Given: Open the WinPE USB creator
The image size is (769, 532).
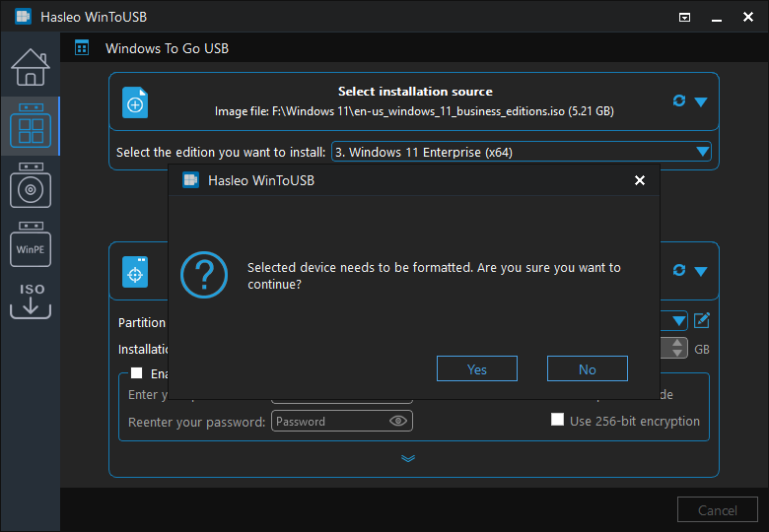Looking at the screenshot, I should click(31, 244).
